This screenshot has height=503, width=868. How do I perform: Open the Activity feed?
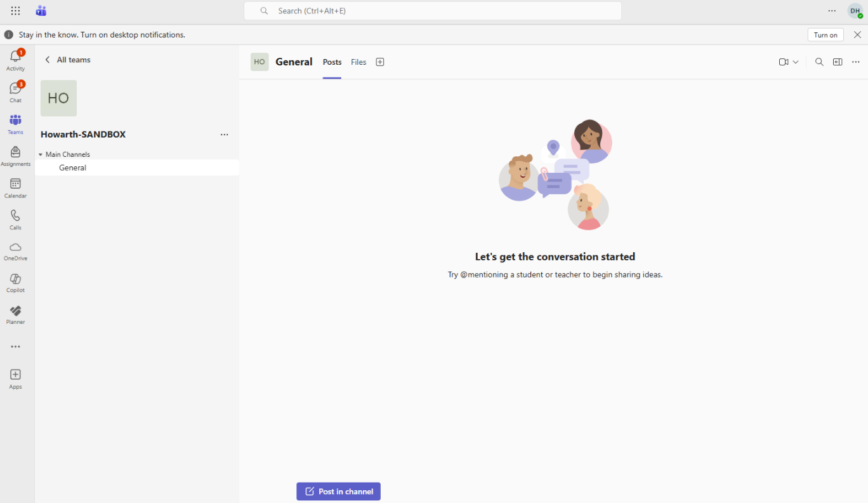pyautogui.click(x=15, y=60)
